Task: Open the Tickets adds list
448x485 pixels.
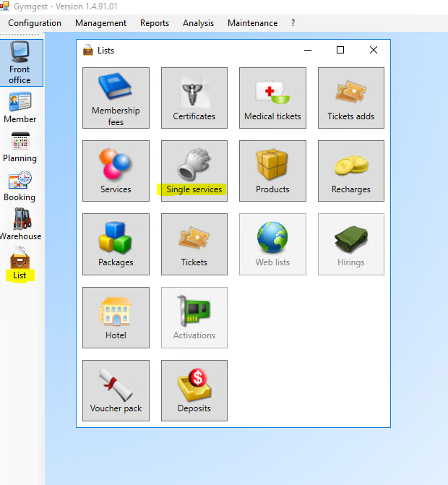Action: tap(351, 98)
